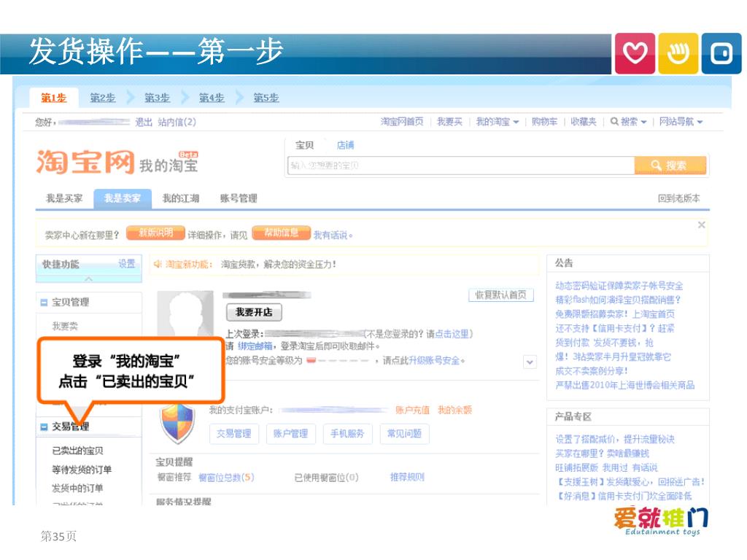Open 已卖出的宝贝 in the sidebar
747x560 pixels.
coord(77,451)
